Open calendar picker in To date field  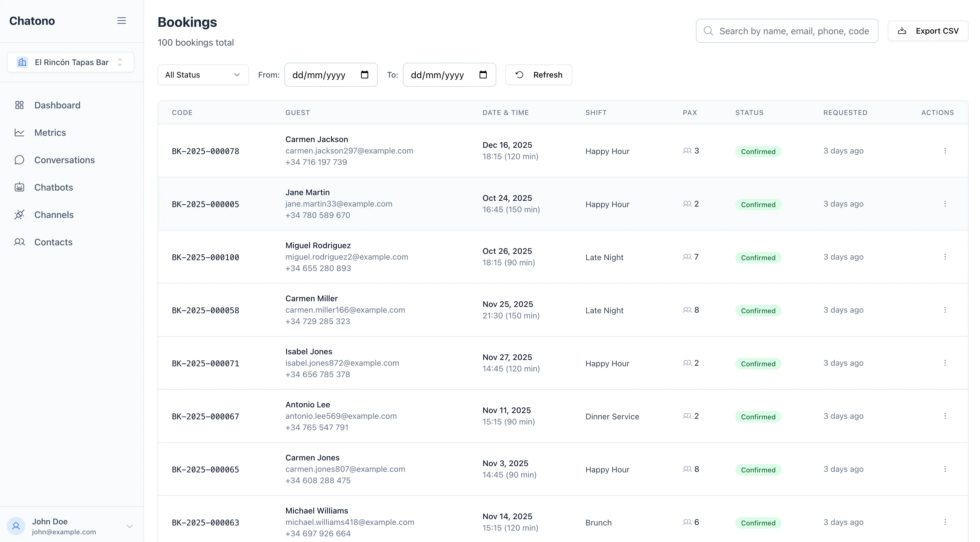(483, 74)
